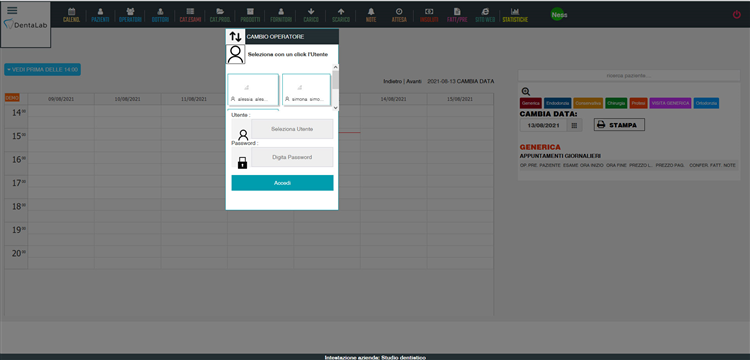Image resolution: width=750 pixels, height=360 pixels.
Task: Open the hamburger menu above DentaLab logo
Action: pyautogui.click(x=12, y=11)
